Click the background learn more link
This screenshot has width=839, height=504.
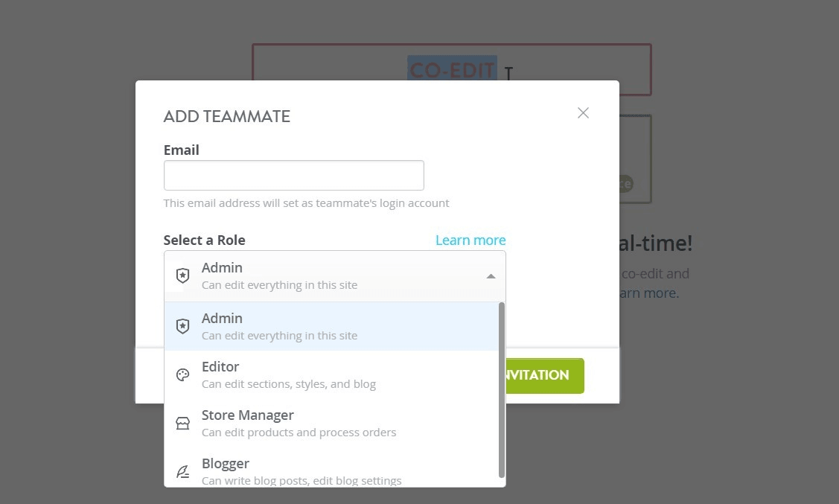[649, 293]
